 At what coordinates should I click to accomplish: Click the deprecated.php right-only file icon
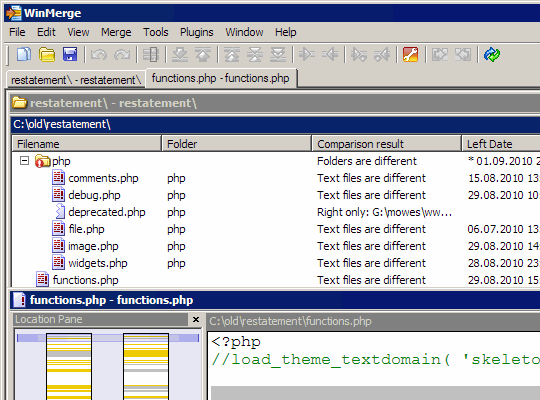pyautogui.click(x=60, y=212)
